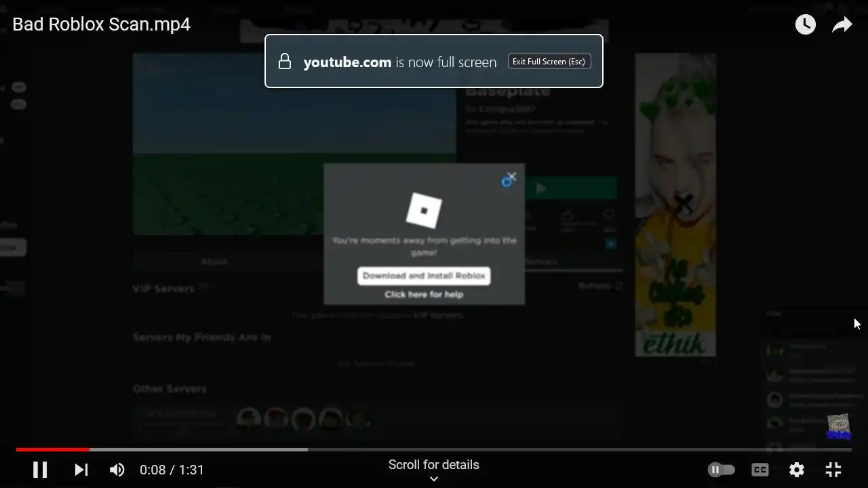Pause the video playback
The width and height of the screenshot is (868, 488).
[40, 470]
